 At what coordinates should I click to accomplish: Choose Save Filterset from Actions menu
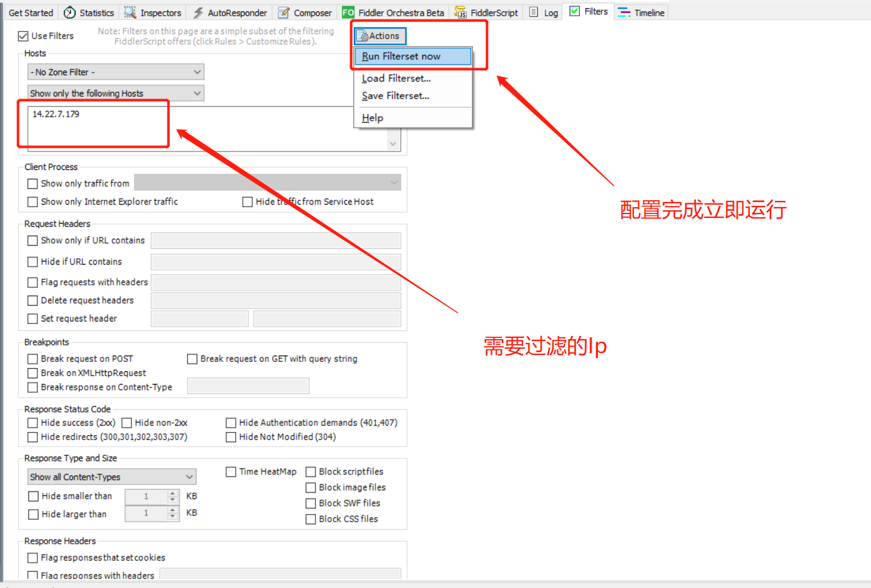(413, 96)
